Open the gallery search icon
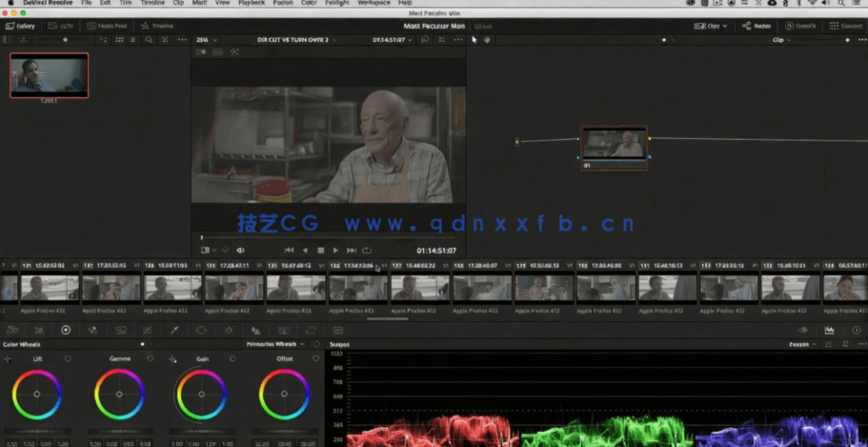 149,40
